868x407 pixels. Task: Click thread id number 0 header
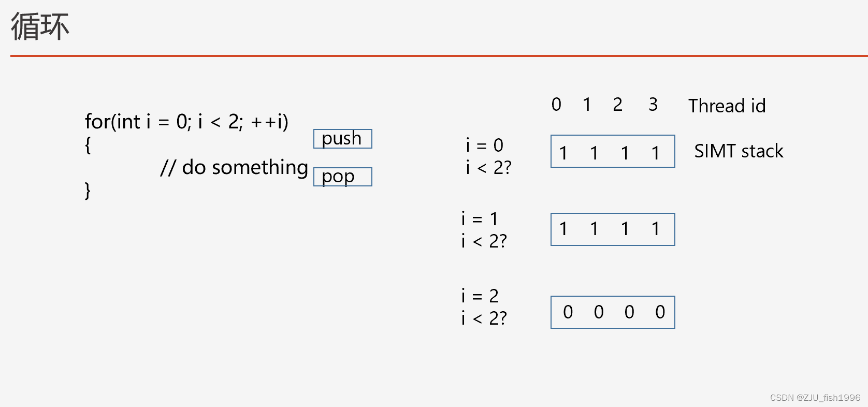pos(556,104)
